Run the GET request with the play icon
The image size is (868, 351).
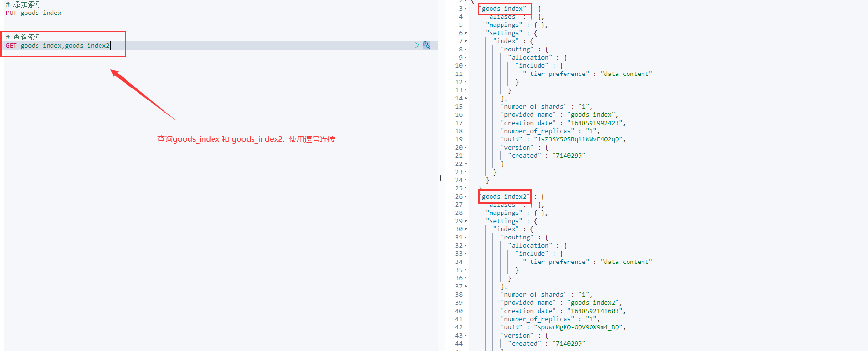click(x=417, y=45)
